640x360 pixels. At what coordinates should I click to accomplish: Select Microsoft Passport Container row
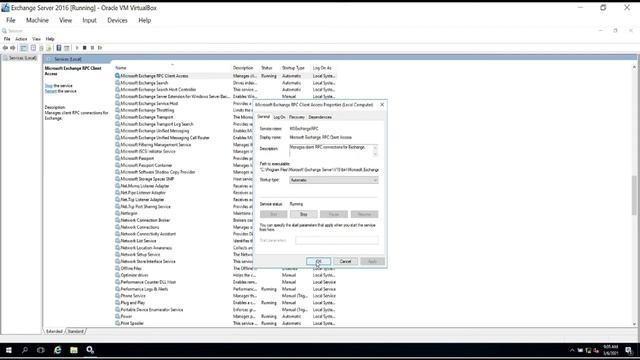click(x=184, y=165)
